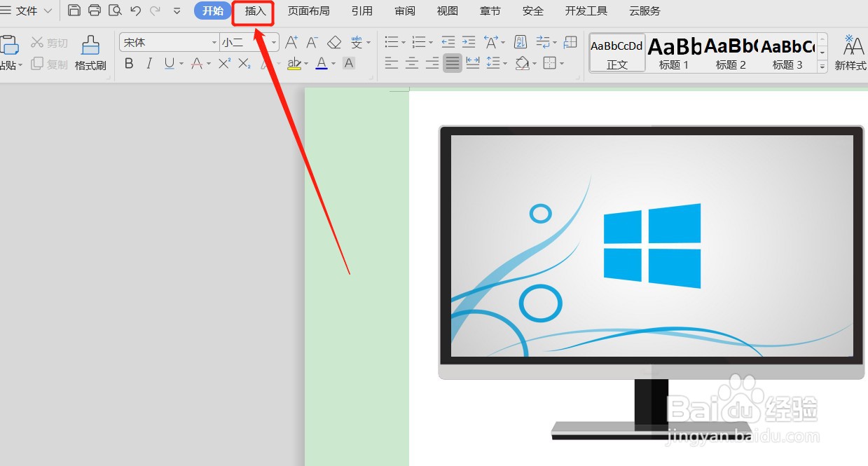
Task: Decrease paragraph indent
Action: point(448,43)
